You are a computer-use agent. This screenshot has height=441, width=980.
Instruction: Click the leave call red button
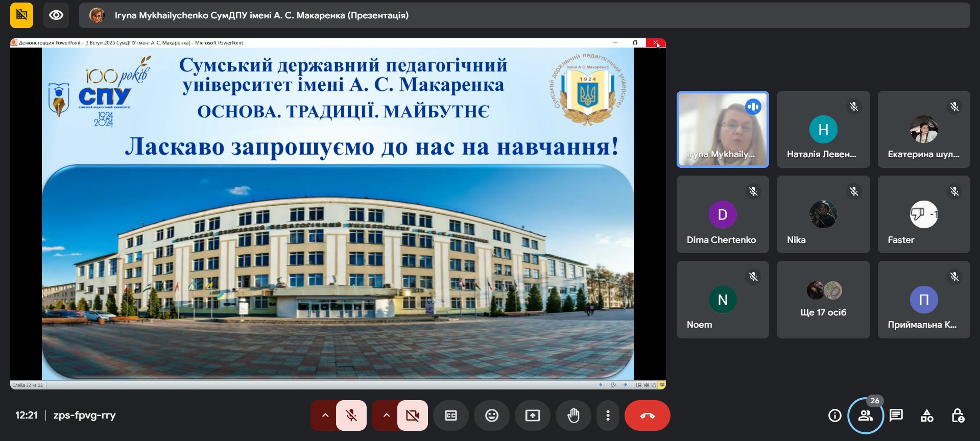[x=647, y=415]
